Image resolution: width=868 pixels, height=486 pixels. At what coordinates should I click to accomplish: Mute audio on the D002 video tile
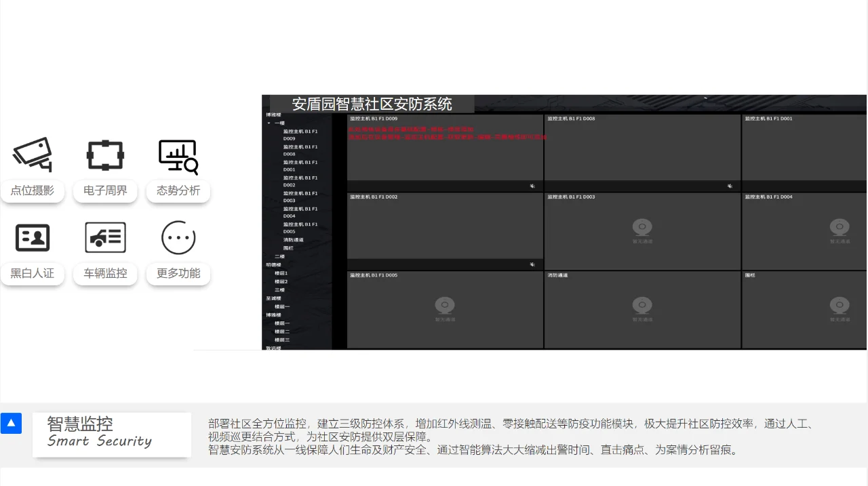[532, 264]
